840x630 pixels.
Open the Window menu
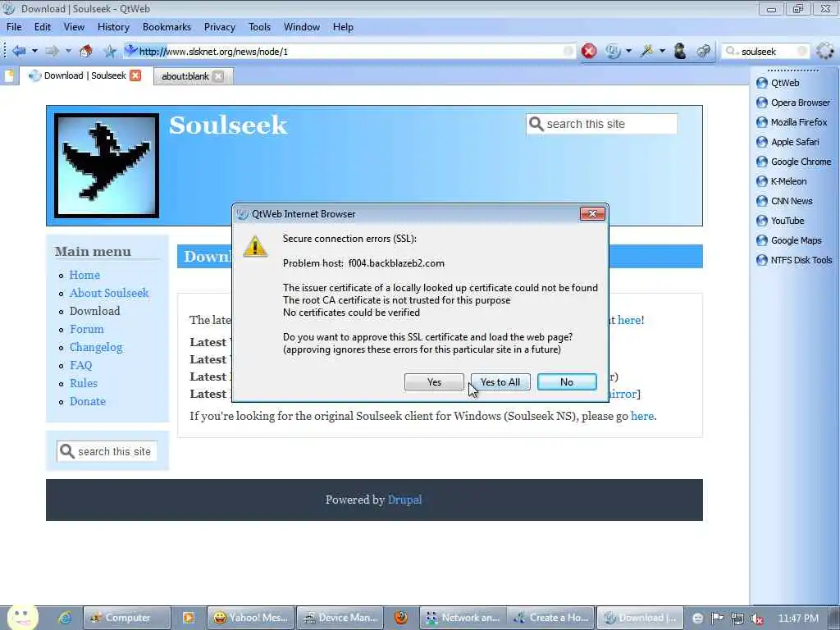(302, 27)
